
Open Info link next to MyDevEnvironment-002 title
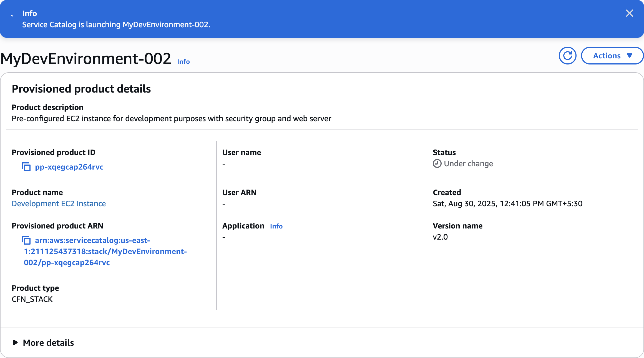click(183, 62)
